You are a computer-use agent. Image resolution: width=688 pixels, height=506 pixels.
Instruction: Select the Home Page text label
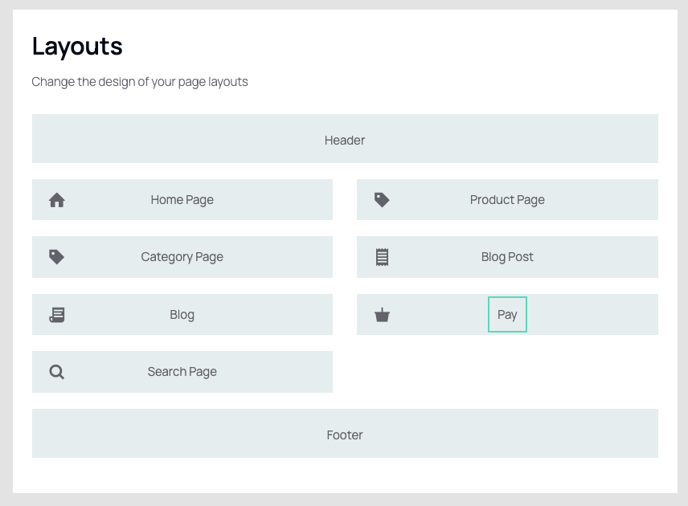coord(182,200)
